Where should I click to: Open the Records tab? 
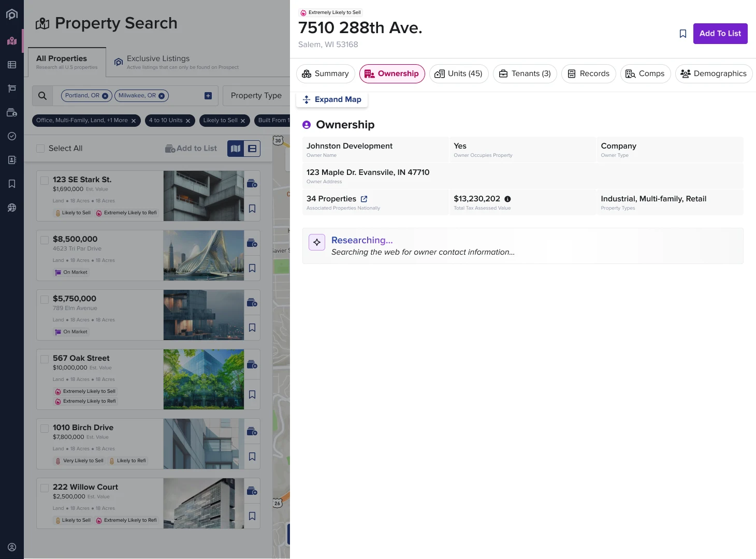tap(589, 73)
